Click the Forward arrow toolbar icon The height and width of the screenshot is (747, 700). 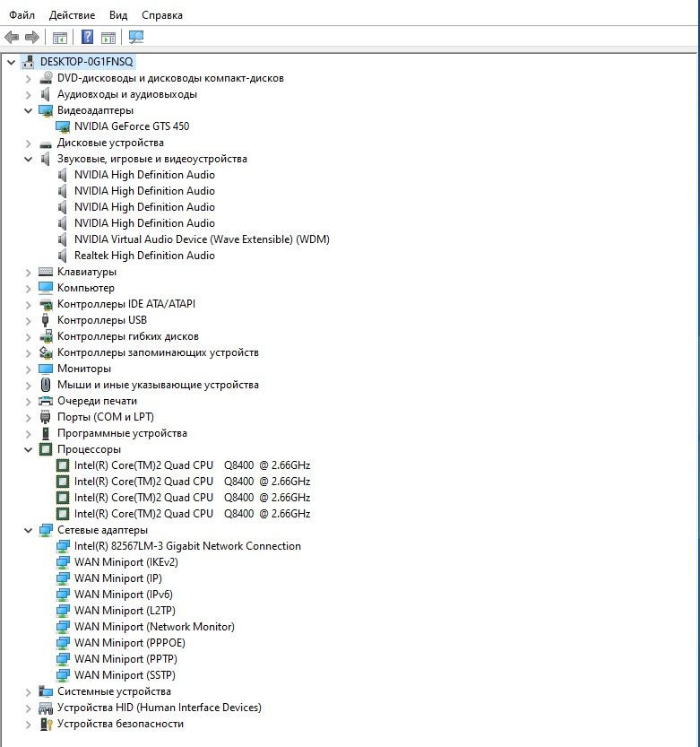tap(32, 37)
